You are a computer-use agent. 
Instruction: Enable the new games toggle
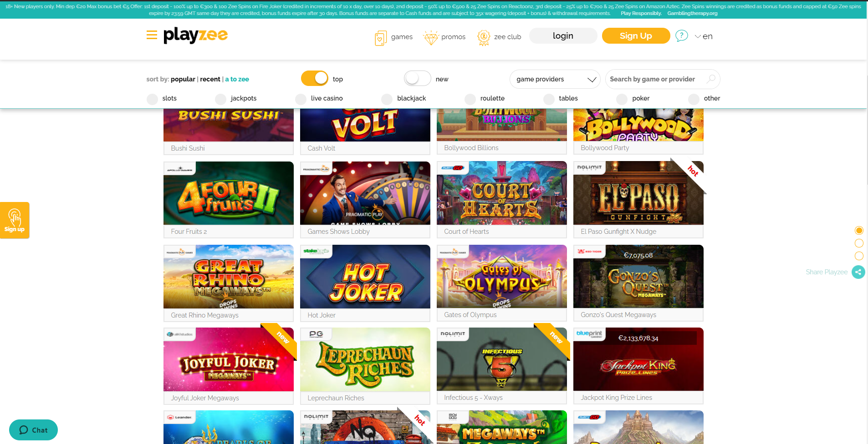tap(418, 78)
